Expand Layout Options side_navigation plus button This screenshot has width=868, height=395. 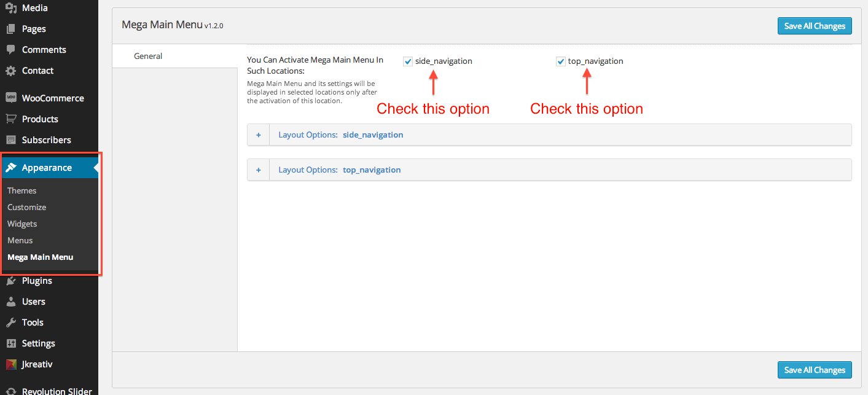pyautogui.click(x=259, y=135)
